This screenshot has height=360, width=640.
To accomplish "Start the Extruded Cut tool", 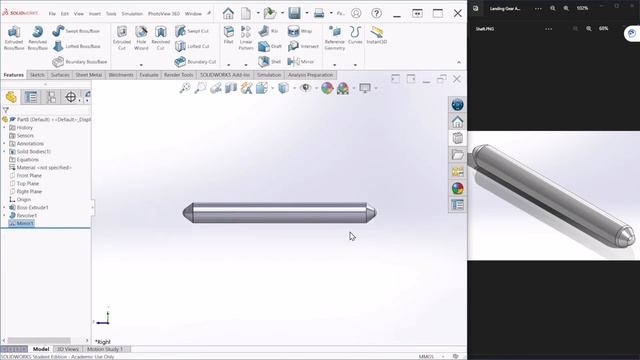I will [122, 38].
